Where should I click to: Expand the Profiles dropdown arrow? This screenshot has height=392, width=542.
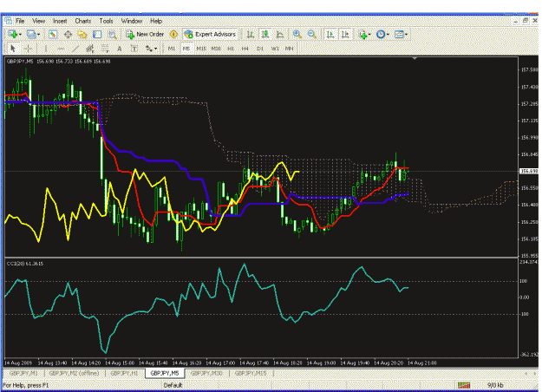point(38,34)
